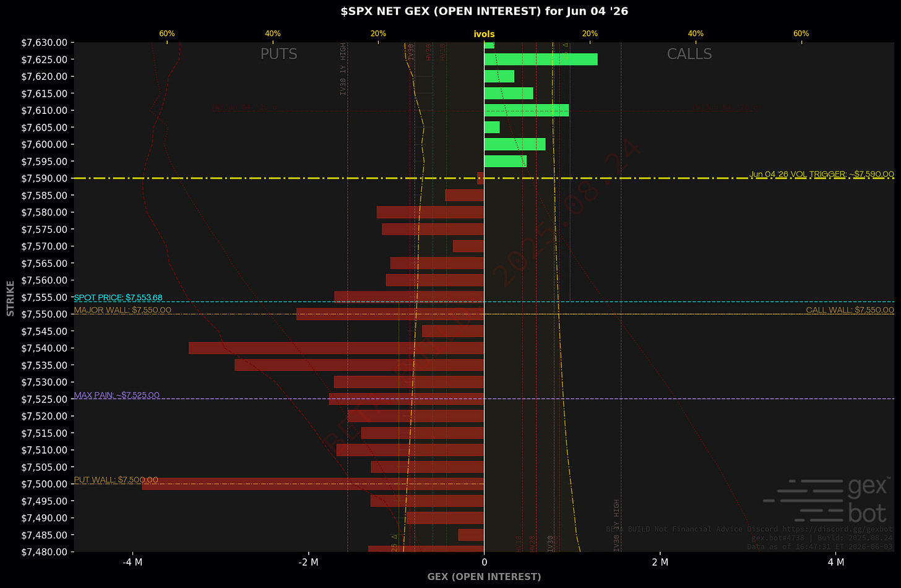Select the red bar at the $7,555.00 strike
901x588 pixels.
(x=409, y=297)
